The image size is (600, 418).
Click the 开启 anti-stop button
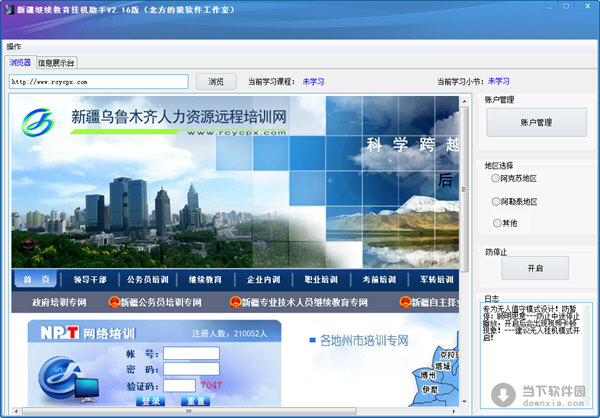(x=535, y=268)
